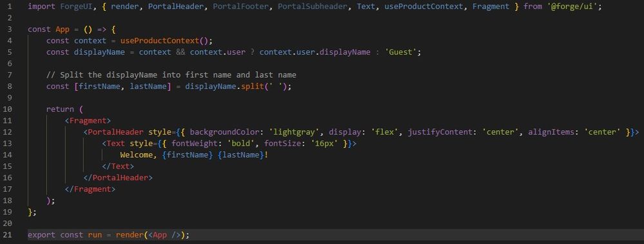Click the 'export' keyword on line 21
This screenshot has width=644, height=244.
click(x=41, y=235)
